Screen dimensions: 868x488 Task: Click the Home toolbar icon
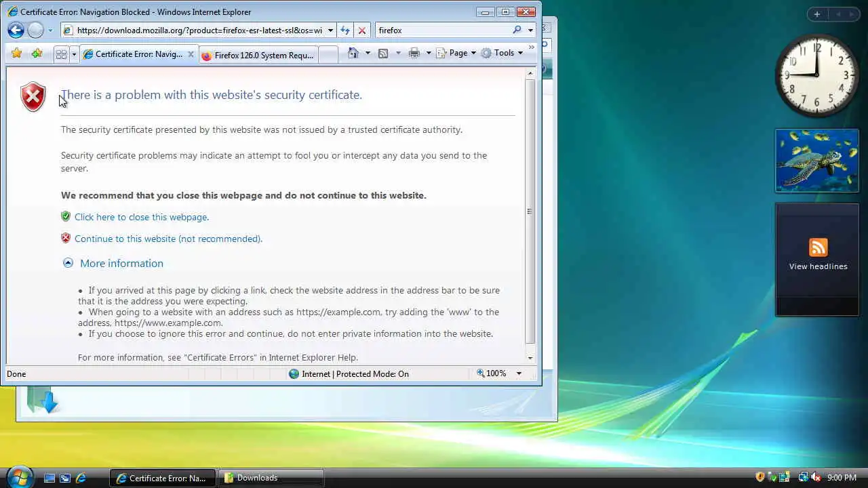coord(353,53)
